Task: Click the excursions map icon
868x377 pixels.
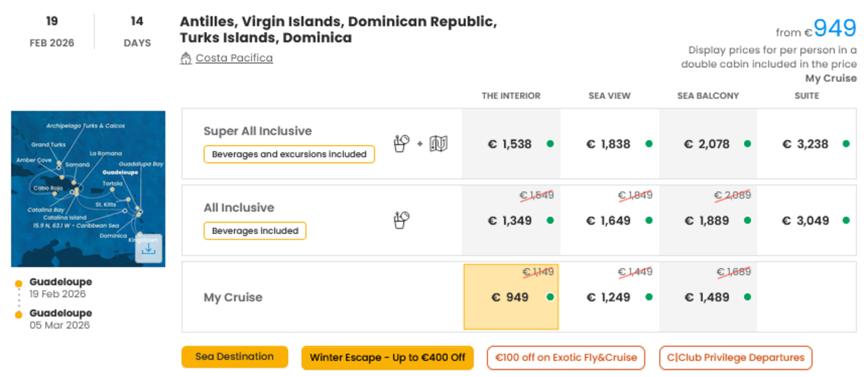Action: click(x=438, y=143)
